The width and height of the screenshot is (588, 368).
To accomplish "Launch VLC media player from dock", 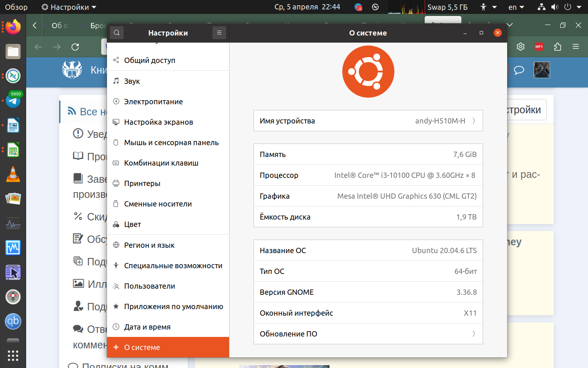I will coord(13,175).
